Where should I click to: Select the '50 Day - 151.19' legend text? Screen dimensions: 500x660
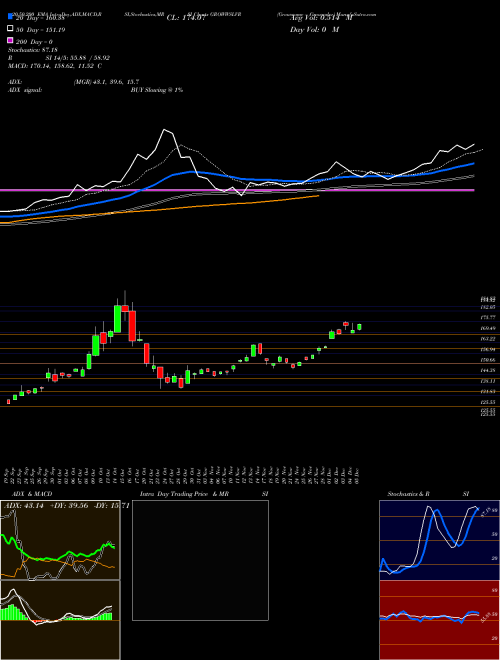(x=41, y=30)
